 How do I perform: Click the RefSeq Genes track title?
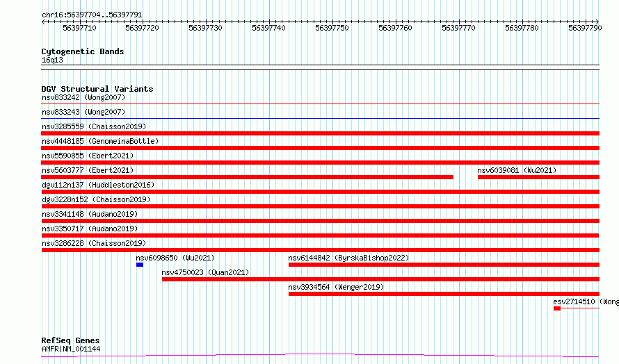click(70, 340)
